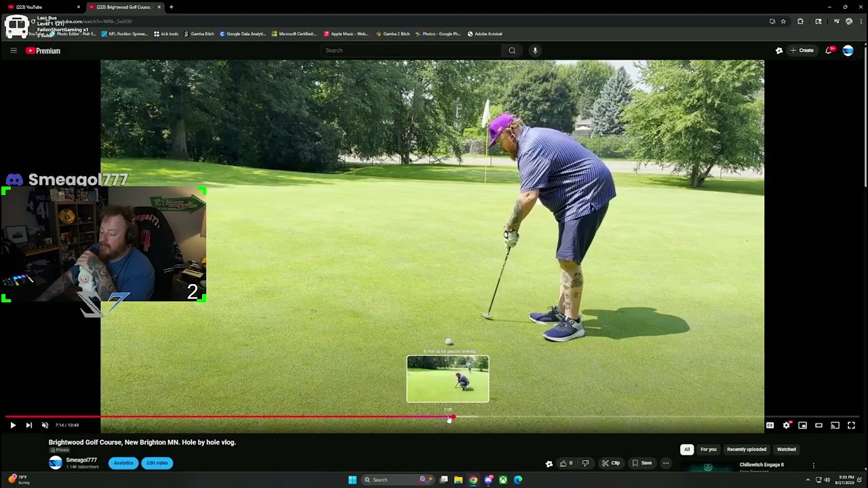868x488 pixels.
Task: Toggle theater mode on the player
Action: 818,426
